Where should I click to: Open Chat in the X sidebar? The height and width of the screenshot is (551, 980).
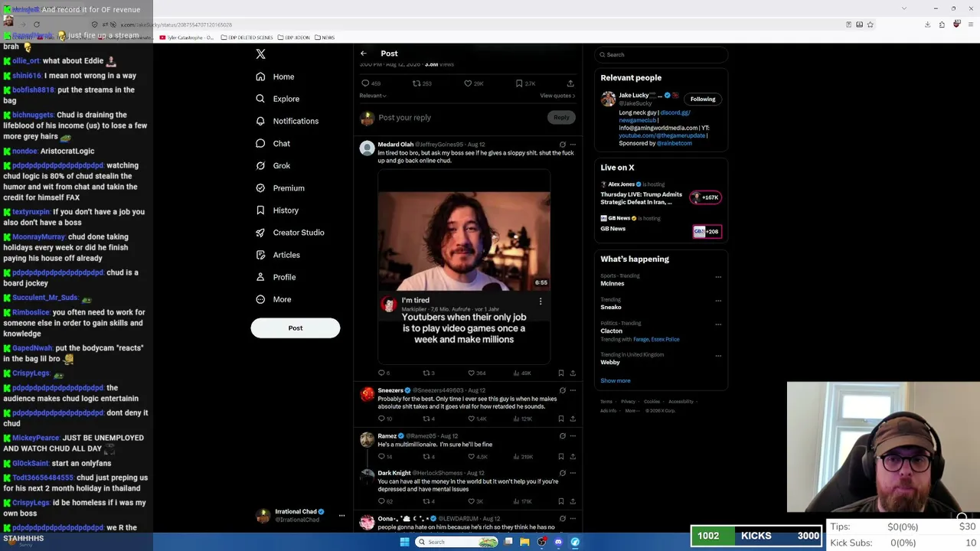[x=273, y=143]
